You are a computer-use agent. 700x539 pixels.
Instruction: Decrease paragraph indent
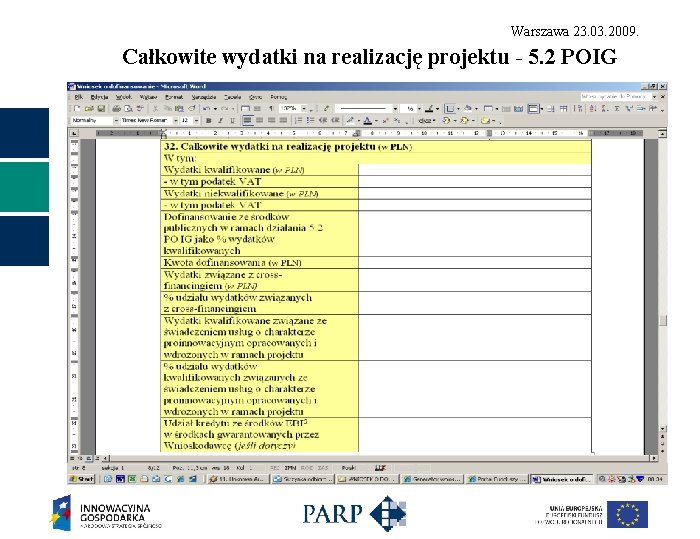pyautogui.click(x=323, y=120)
